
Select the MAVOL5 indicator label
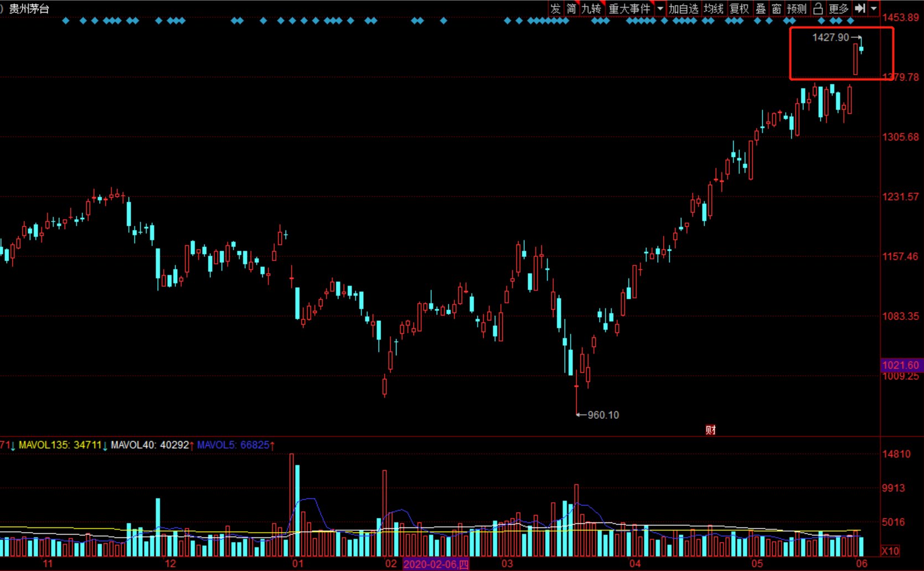tap(233, 445)
